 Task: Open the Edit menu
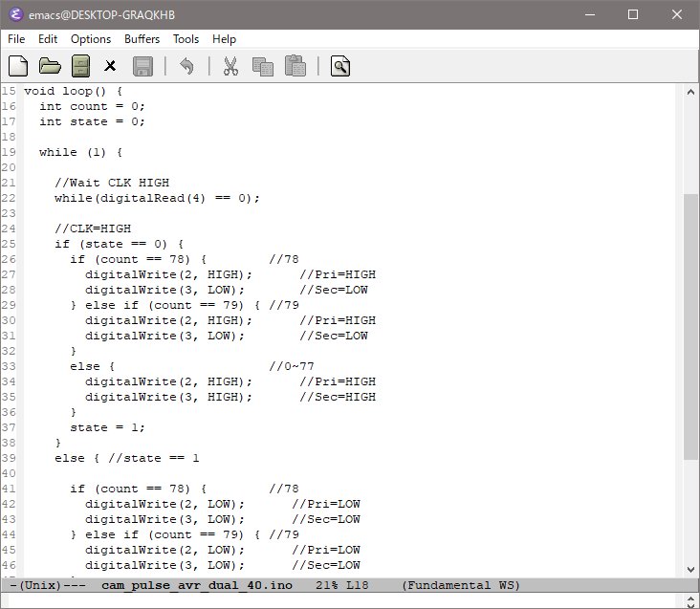[x=48, y=39]
